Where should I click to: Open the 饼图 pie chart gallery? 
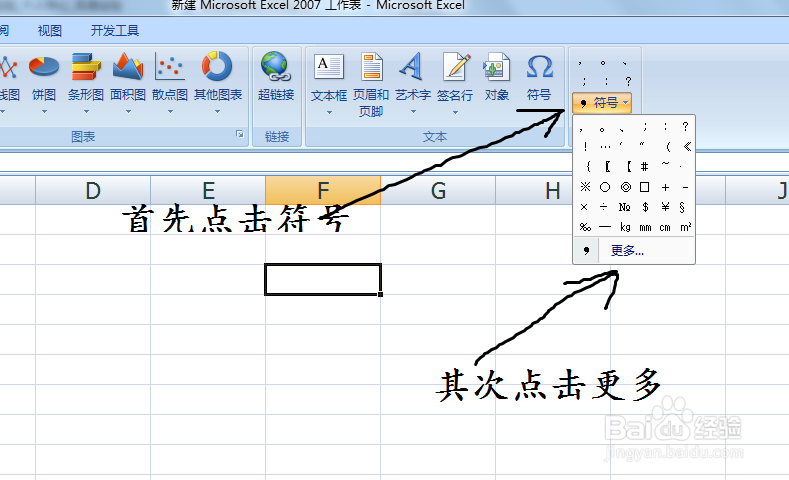[44, 83]
